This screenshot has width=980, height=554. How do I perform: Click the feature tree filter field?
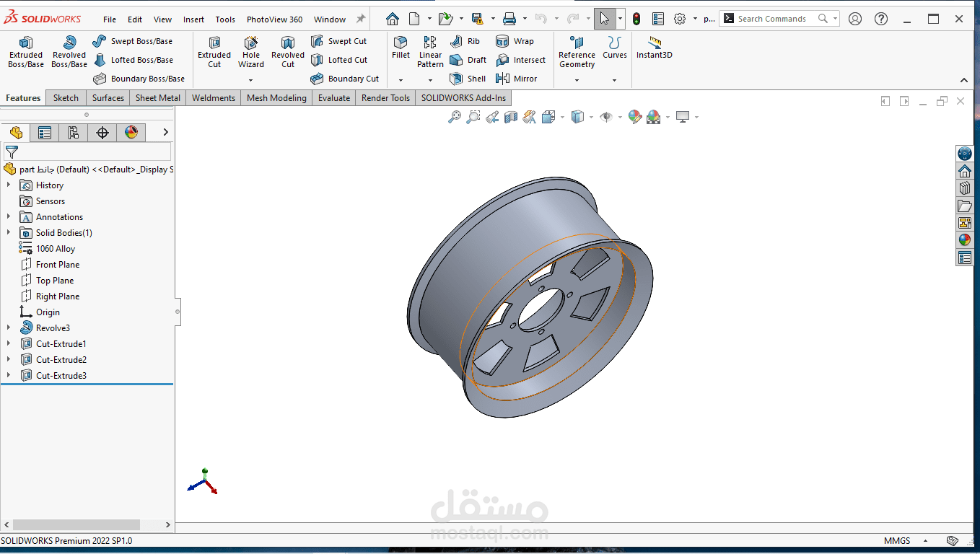tap(87, 152)
